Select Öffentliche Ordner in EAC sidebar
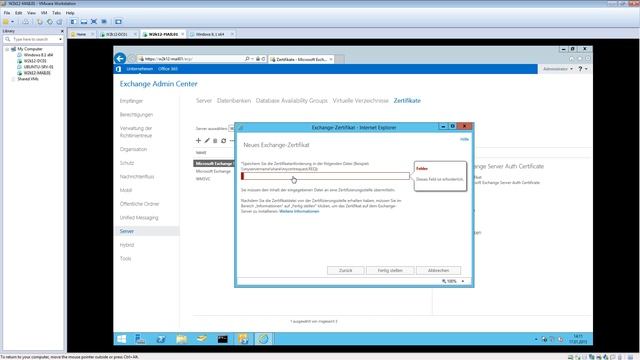This screenshot has width=640, height=360. pos(139,204)
